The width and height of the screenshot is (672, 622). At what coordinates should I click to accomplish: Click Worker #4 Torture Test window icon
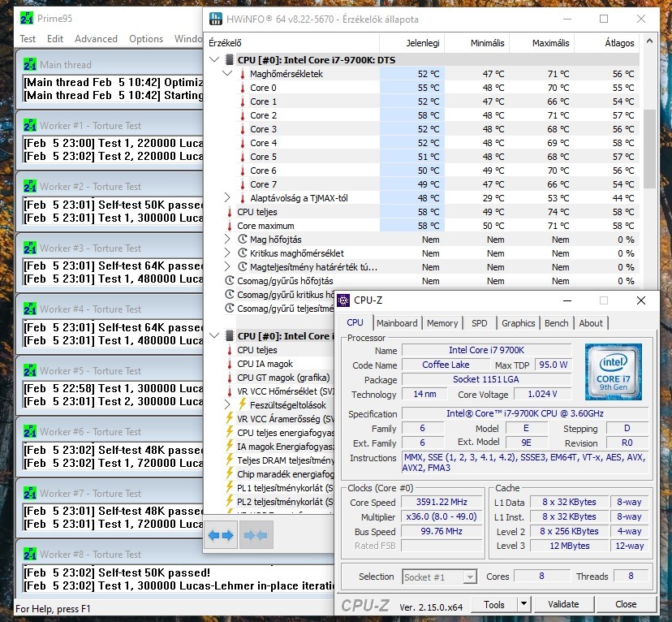click(30, 309)
